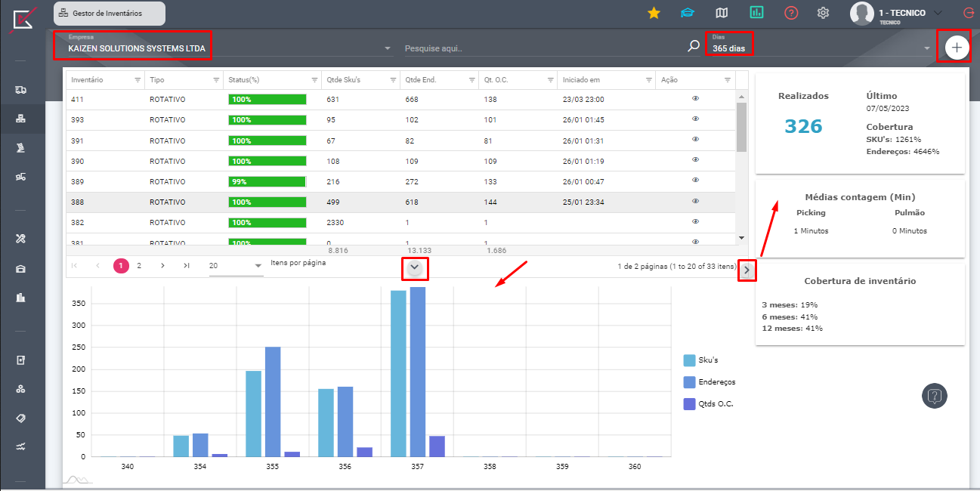Open the graduation cap training icon
Screen dimensions: 980x491
tap(687, 13)
